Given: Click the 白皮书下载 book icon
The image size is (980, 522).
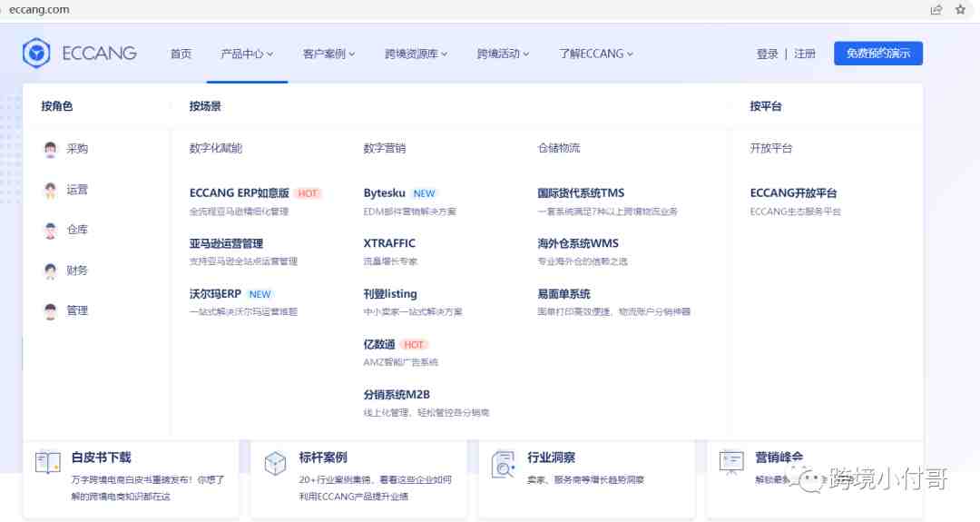Looking at the screenshot, I should pos(48,463).
